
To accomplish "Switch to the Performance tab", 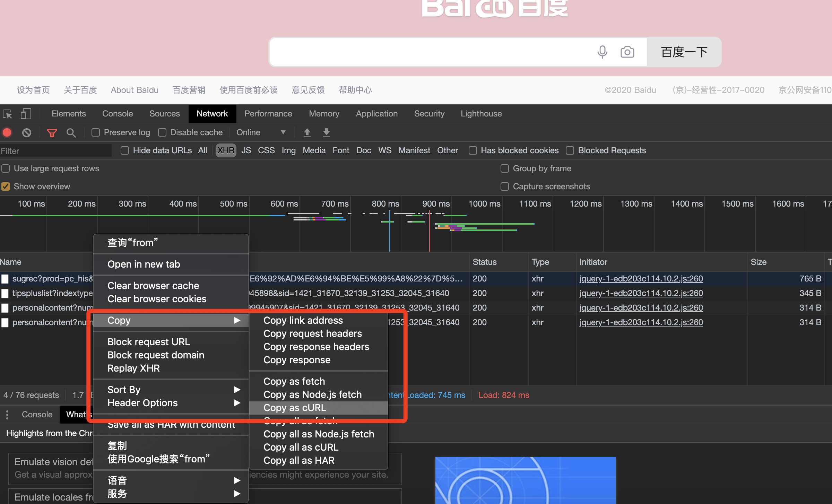I will click(268, 114).
